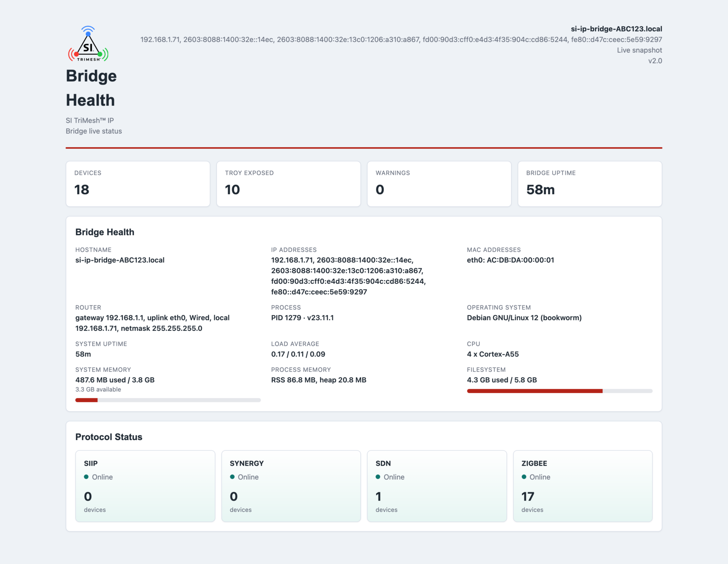Click 'Debian GNU/Linux 12 (bookworm)' value
This screenshot has height=564, width=728.
click(x=524, y=318)
